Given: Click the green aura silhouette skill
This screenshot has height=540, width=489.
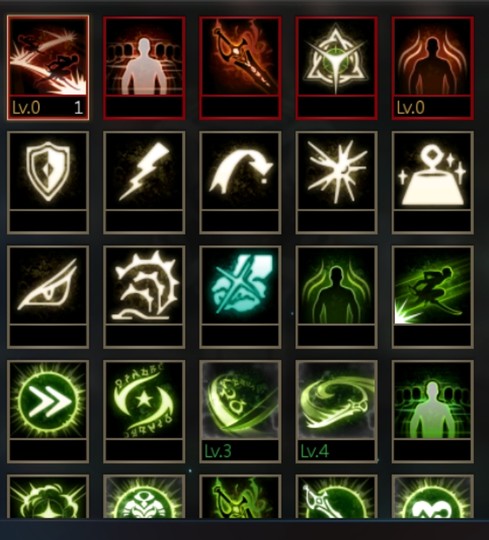Looking at the screenshot, I should [x=336, y=297].
